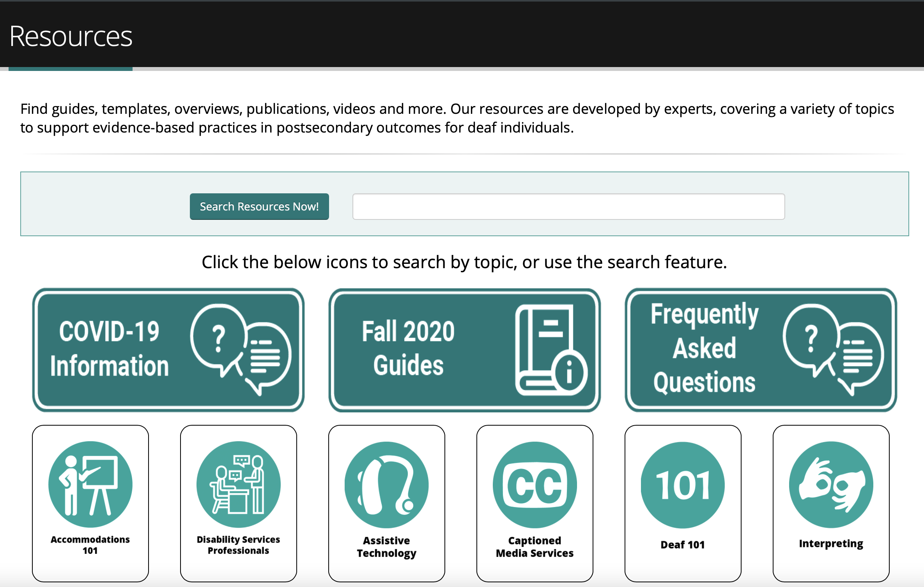Click question bubble icon in Frequently Asked Questions
Screen dimensions: 924x587
[833, 349]
